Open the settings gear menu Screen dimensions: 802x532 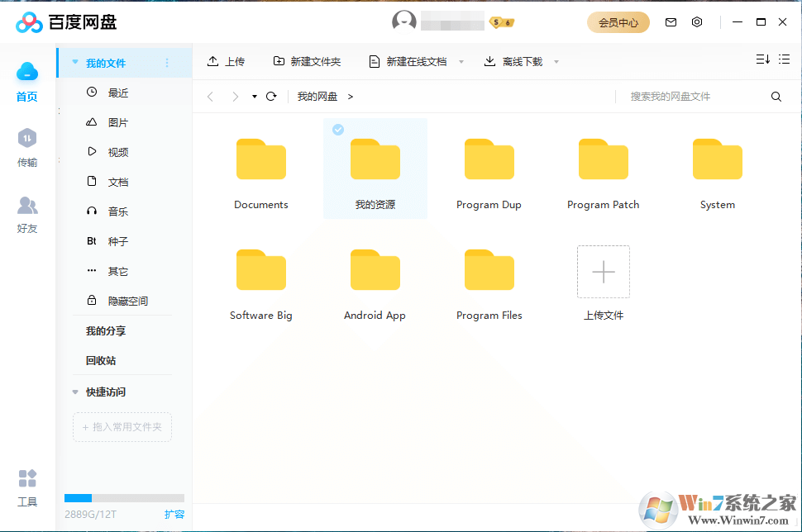(697, 21)
